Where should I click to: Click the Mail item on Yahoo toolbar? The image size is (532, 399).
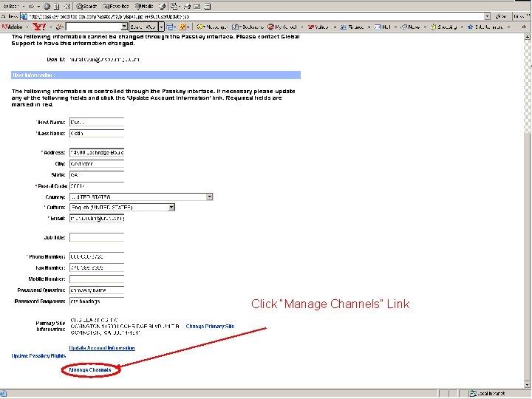(383, 27)
